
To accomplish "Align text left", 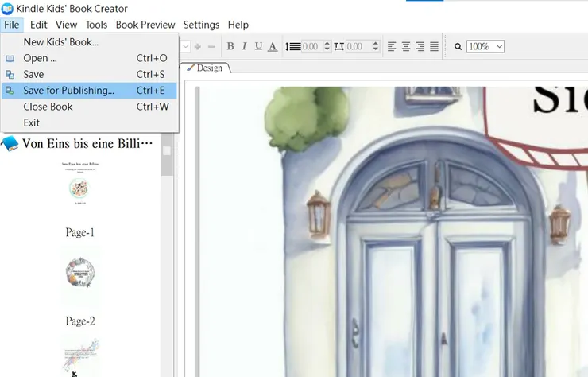I will click(x=392, y=47).
